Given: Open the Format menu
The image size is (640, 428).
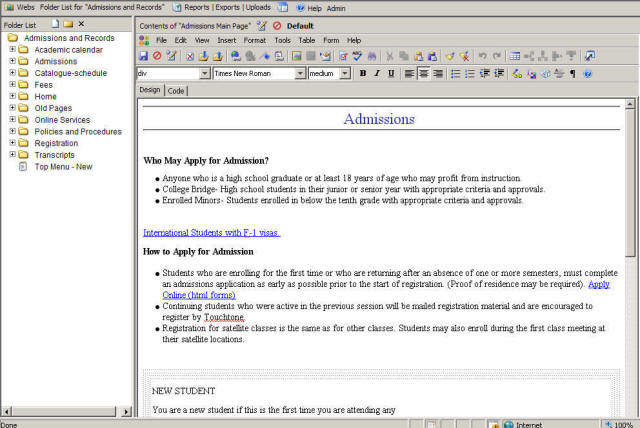Looking at the screenshot, I should pyautogui.click(x=255, y=40).
